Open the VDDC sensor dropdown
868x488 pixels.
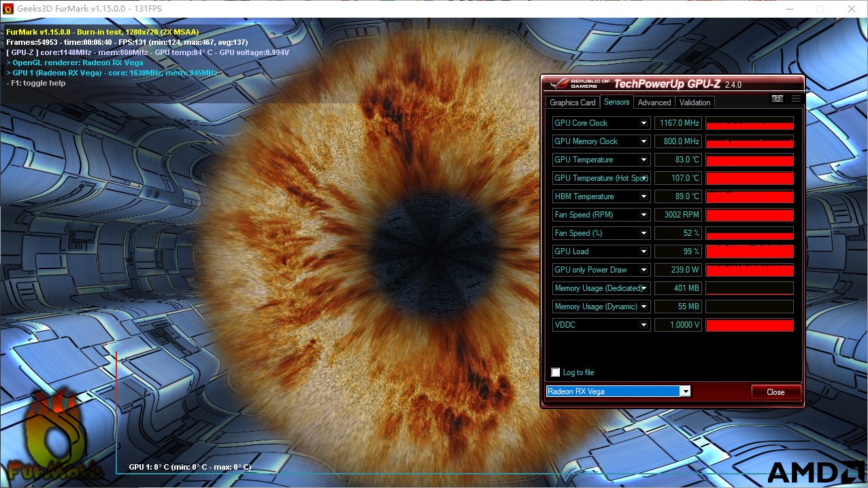(x=644, y=325)
